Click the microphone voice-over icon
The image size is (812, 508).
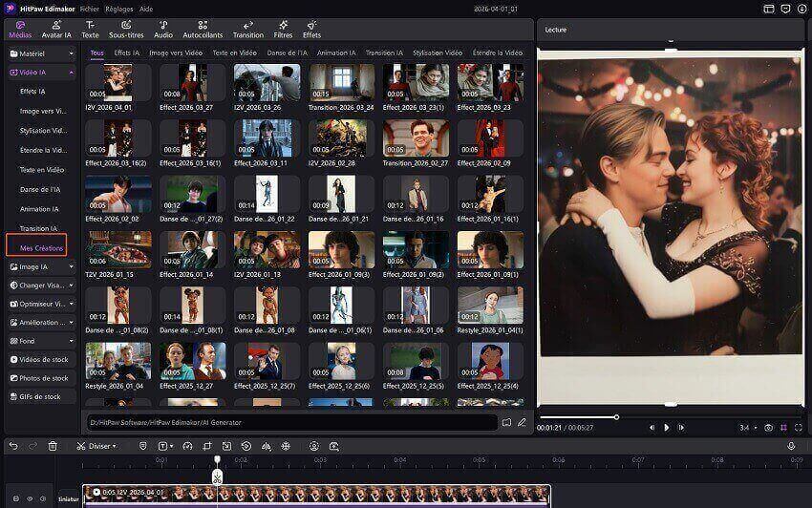pos(791,446)
